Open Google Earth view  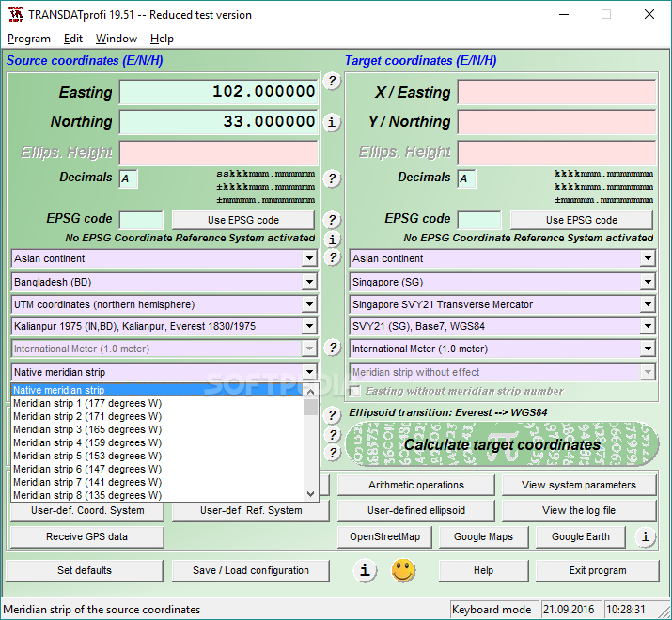click(581, 536)
